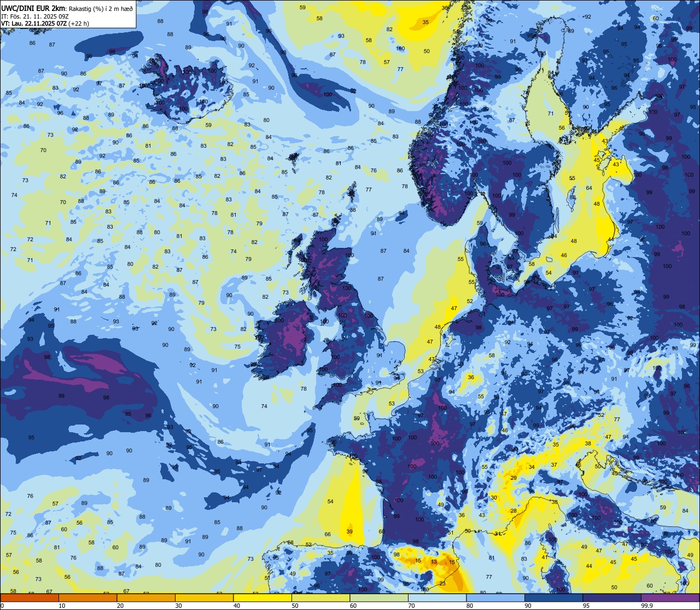Image resolution: width=700 pixels, height=610 pixels.
Task: Click the light blue 70–80% legend swatch
Action: point(437,598)
